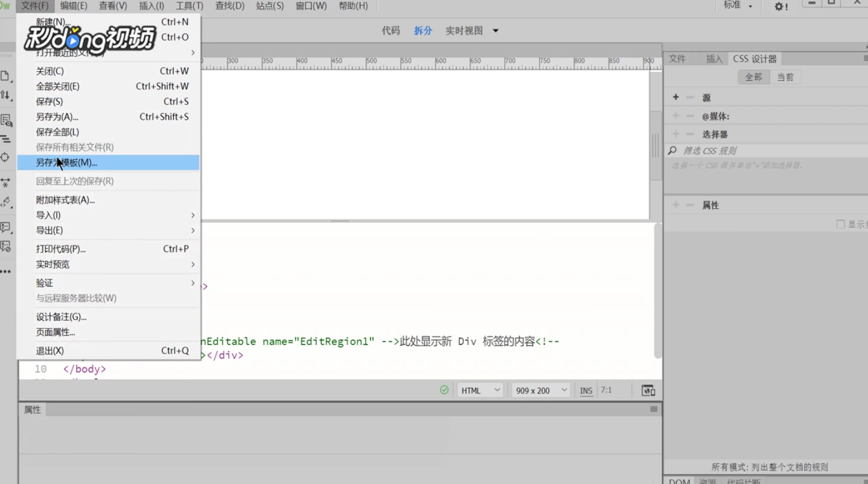Open the window size dropdown showing 909 x 200
The image size is (868, 484).
pos(540,389)
